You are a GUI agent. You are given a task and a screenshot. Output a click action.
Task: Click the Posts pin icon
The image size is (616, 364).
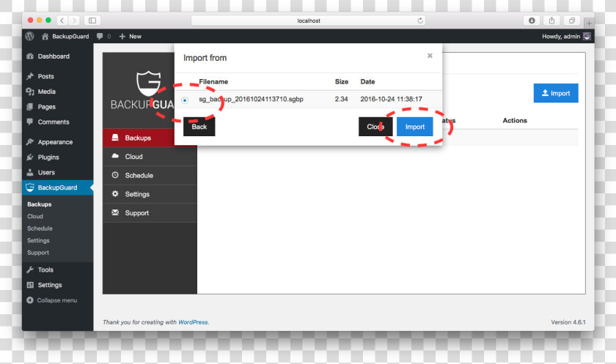pos(30,76)
